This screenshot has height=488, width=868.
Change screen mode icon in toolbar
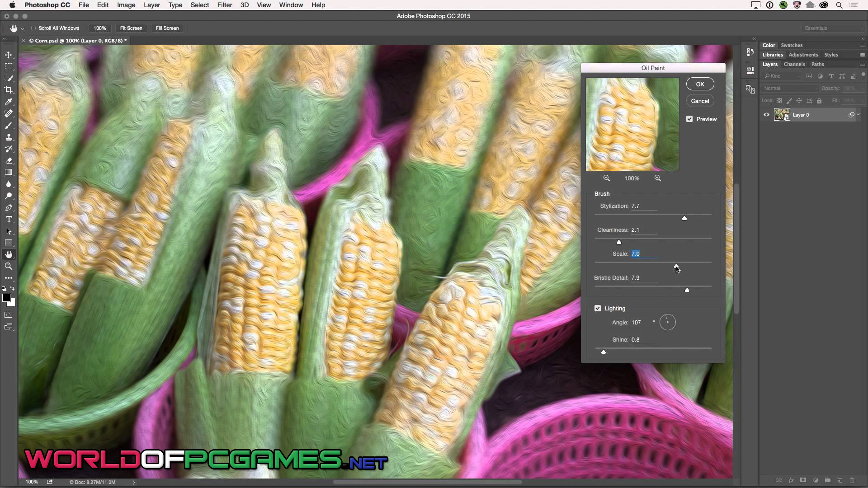click(x=9, y=327)
